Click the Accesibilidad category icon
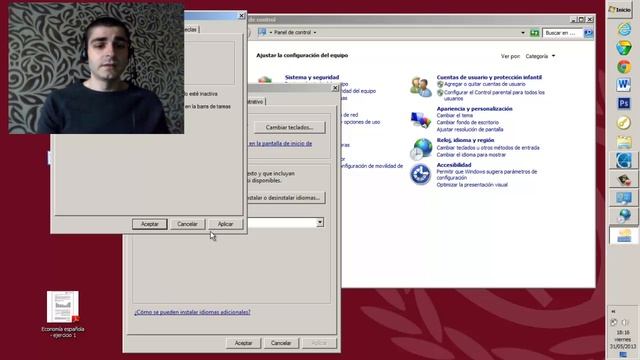The width and height of the screenshot is (640, 360). (x=421, y=175)
